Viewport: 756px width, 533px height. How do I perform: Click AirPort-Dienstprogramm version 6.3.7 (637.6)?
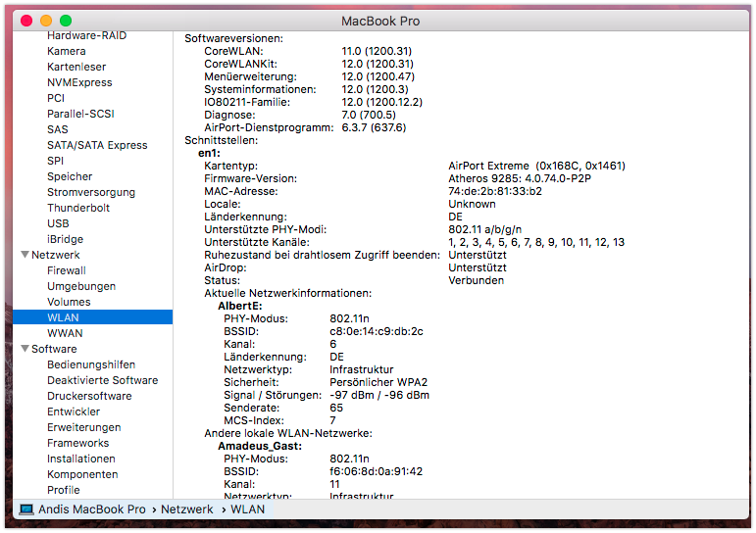[374, 127]
